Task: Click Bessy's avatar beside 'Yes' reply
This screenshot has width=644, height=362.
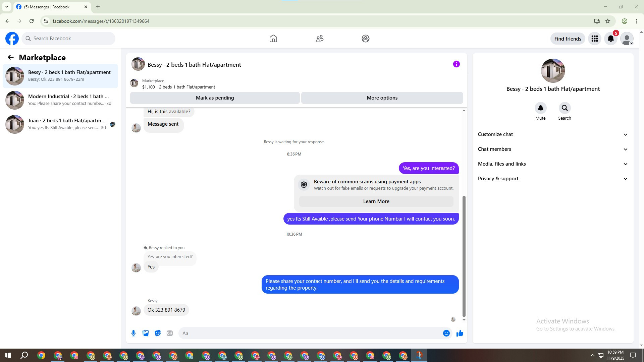Action: point(136,267)
